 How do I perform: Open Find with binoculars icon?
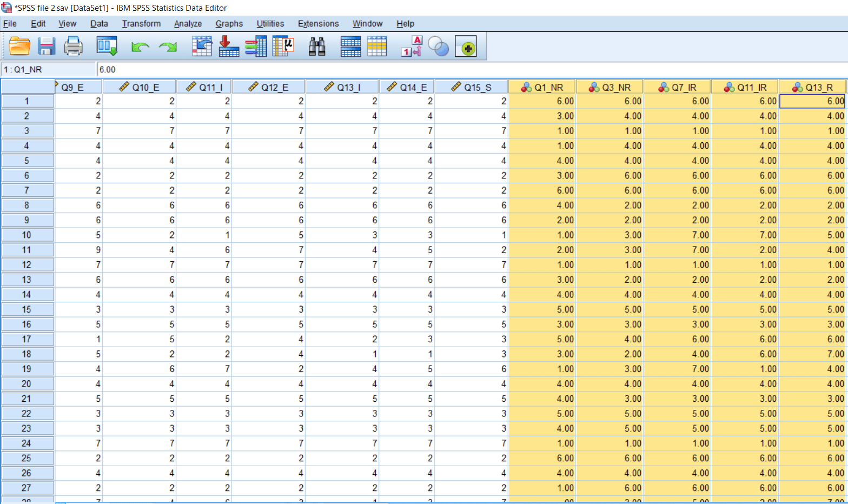(x=317, y=47)
